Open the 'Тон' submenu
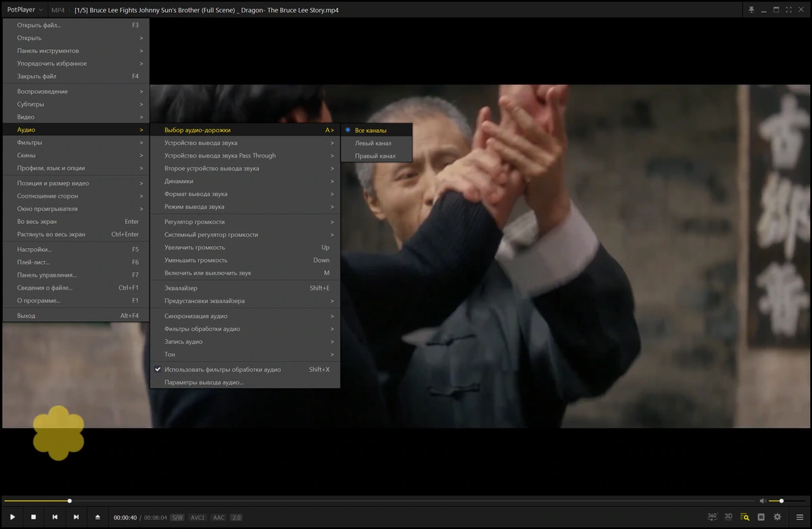Image resolution: width=812 pixels, height=529 pixels. (x=245, y=354)
